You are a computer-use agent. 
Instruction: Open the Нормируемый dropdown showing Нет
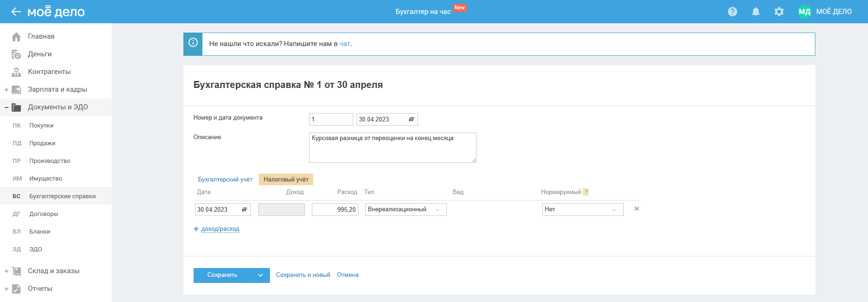pyautogui.click(x=582, y=209)
